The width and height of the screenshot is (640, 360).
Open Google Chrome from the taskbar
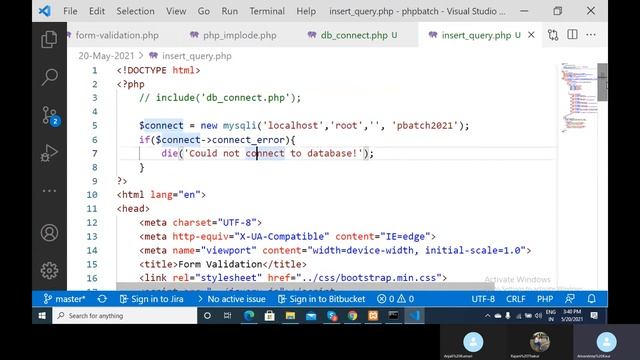(352, 316)
